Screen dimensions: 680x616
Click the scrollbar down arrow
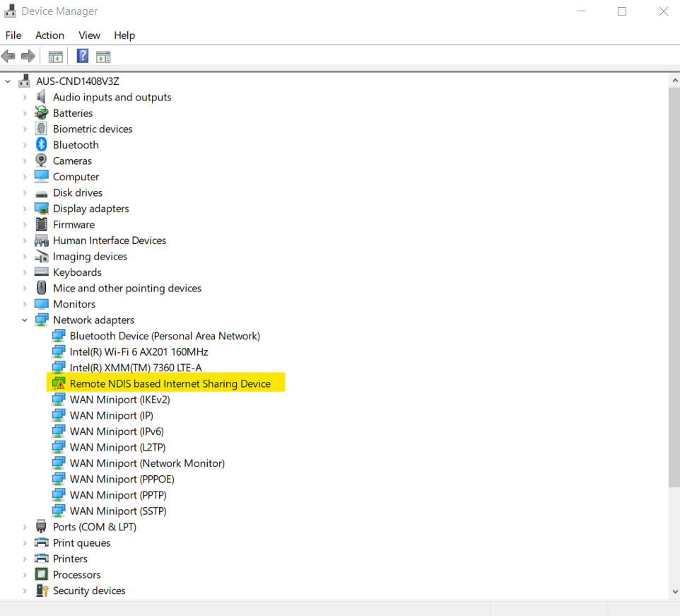[674, 592]
